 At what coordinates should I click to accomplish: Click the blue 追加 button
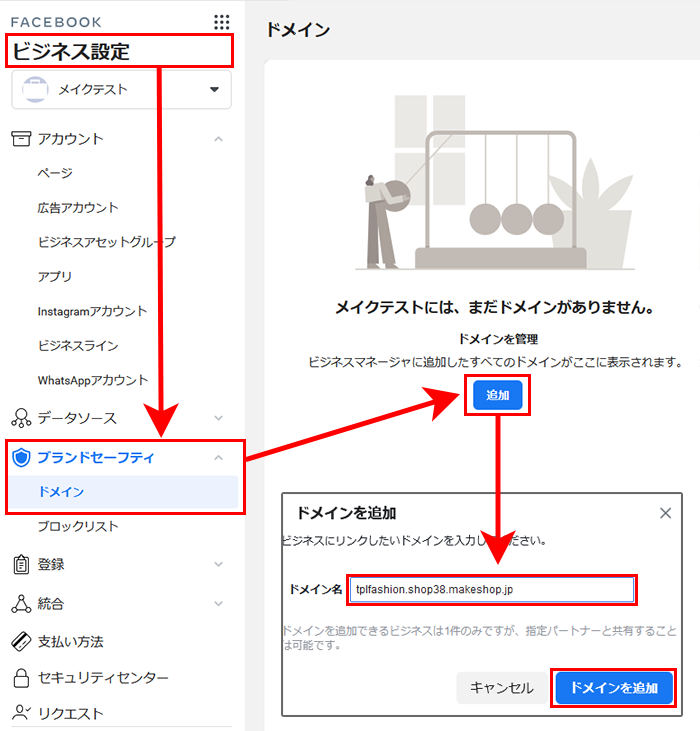click(497, 395)
